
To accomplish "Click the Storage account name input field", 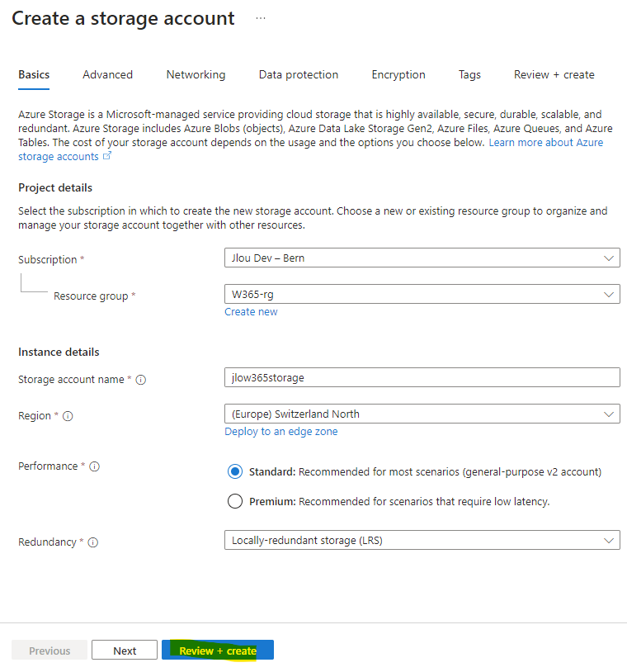I will 422,377.
